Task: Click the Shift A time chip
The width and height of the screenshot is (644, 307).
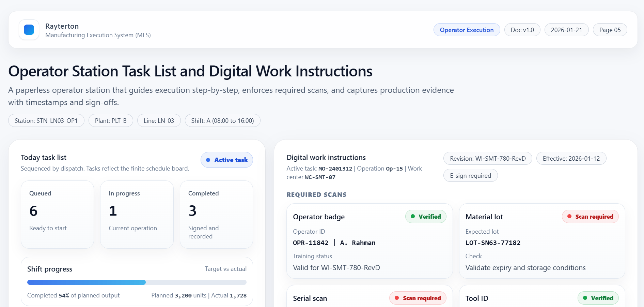Action: (222, 121)
